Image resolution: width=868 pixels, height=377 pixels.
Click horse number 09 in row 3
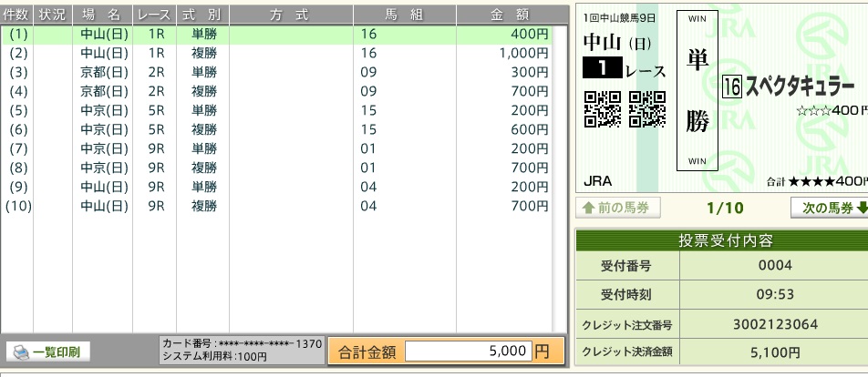point(368,73)
